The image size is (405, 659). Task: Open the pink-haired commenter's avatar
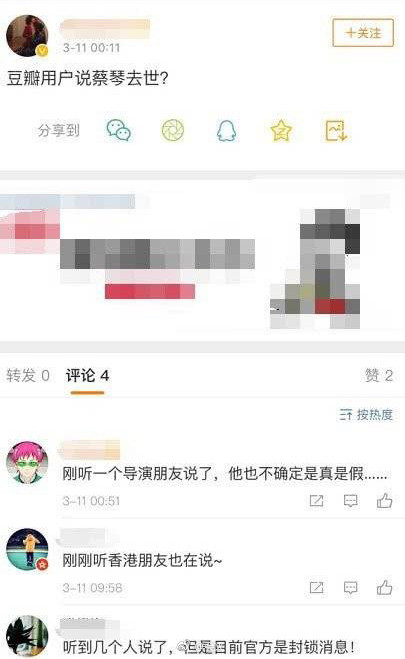coord(27,462)
